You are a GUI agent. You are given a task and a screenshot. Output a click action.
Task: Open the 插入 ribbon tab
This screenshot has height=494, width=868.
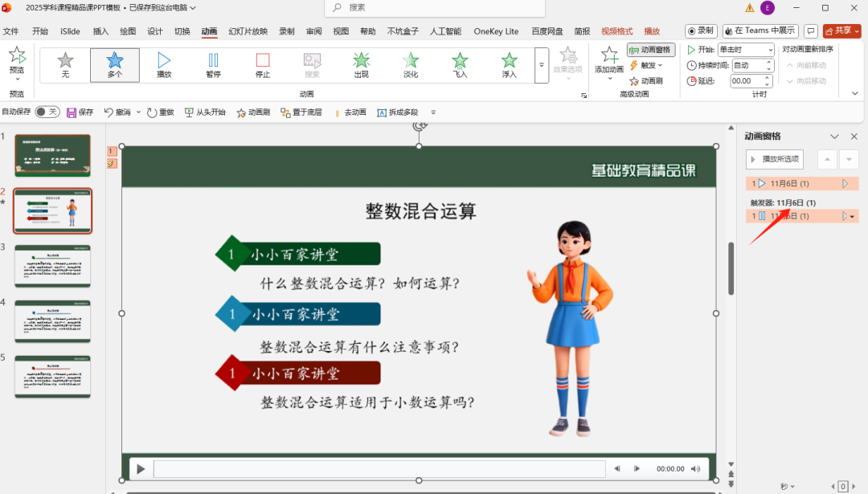click(100, 31)
